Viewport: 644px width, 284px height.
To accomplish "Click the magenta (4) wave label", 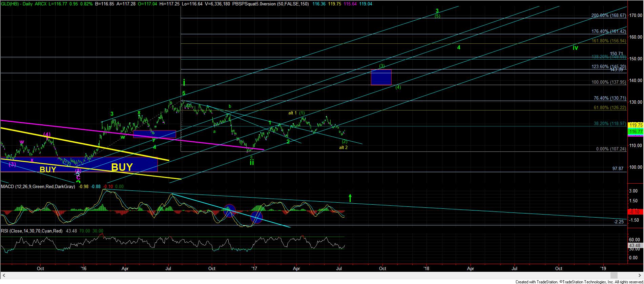I will (x=47, y=135).
